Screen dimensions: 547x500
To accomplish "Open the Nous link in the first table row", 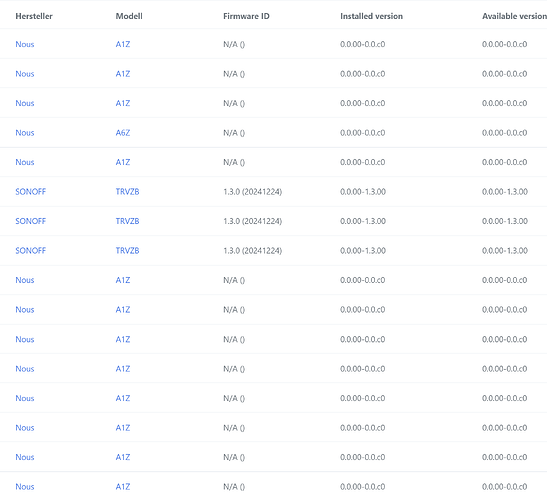I will pyautogui.click(x=25, y=44).
